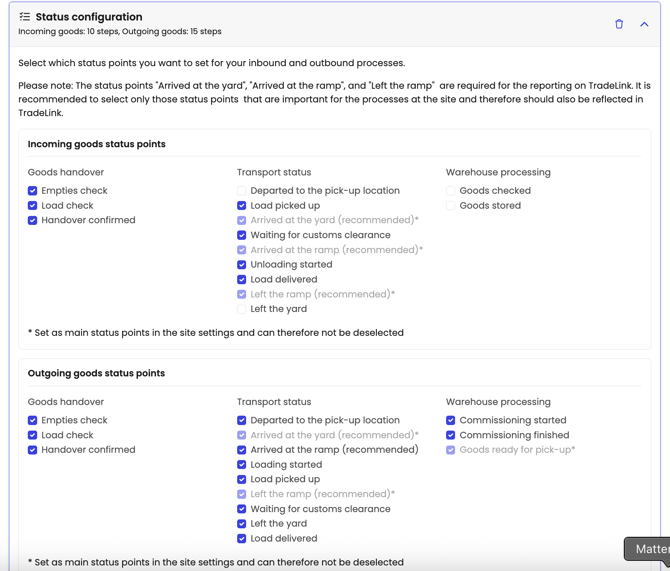This screenshot has width=670, height=571.
Task: Uncheck incoming "Unloading started" status
Action: pyautogui.click(x=242, y=265)
